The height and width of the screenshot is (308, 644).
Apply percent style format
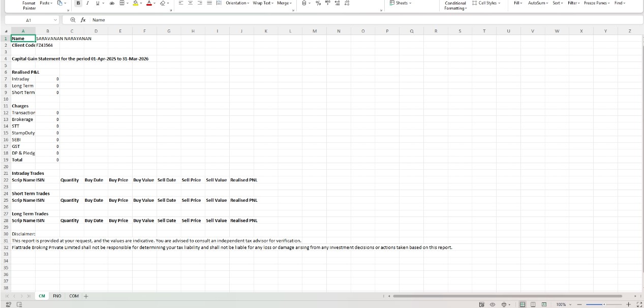click(x=318, y=3)
